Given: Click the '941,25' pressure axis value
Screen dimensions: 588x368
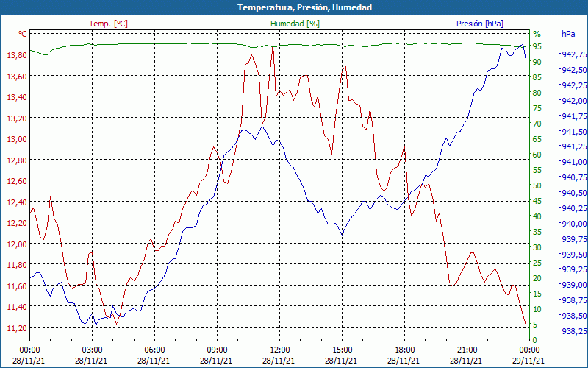Looking at the screenshot, I should coord(575,146).
